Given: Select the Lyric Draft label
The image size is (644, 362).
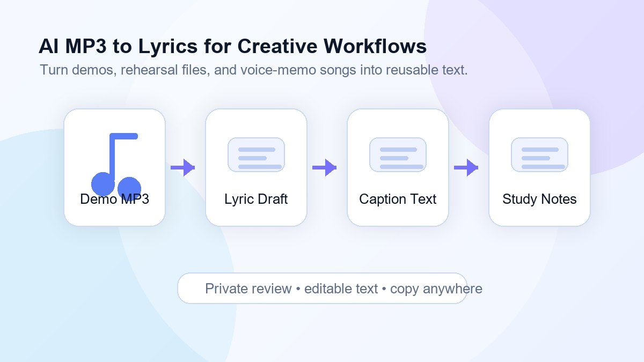Looking at the screenshot, I should tap(256, 200).
